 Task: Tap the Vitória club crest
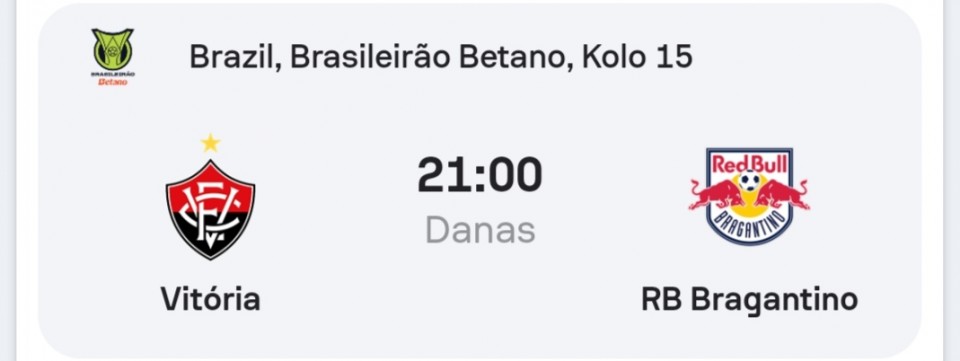click(211, 209)
